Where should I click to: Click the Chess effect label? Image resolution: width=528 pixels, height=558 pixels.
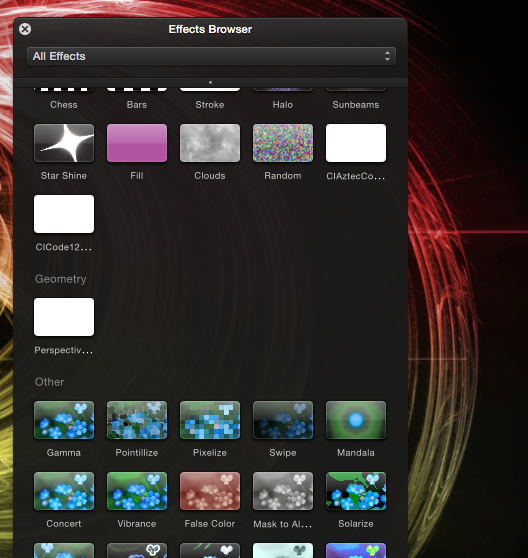click(x=64, y=105)
